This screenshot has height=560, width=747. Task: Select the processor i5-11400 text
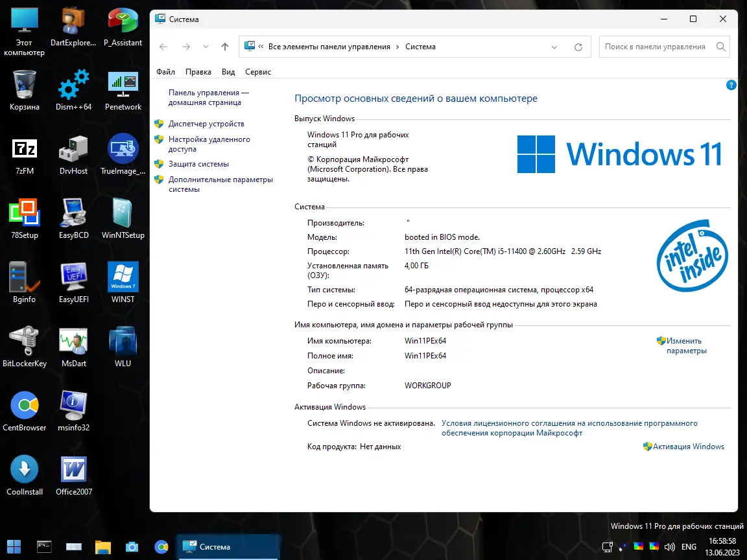[x=503, y=251]
